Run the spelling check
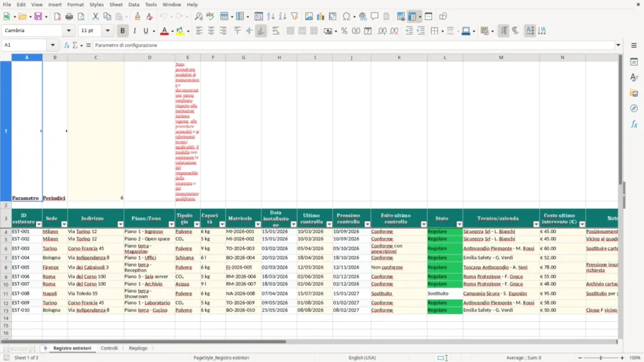Viewport: 644px width, 362px height. pyautogui.click(x=210, y=16)
